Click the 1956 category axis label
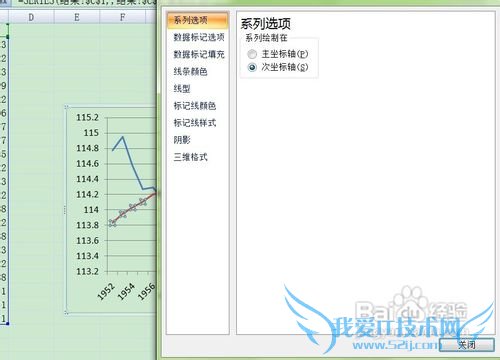Viewport: 500px width, 360px height. pyautogui.click(x=147, y=291)
